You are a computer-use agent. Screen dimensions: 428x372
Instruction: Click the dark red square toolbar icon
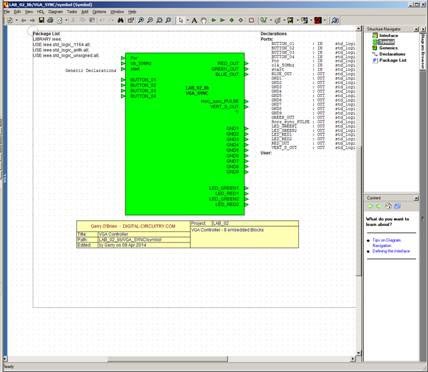[x=318, y=20]
